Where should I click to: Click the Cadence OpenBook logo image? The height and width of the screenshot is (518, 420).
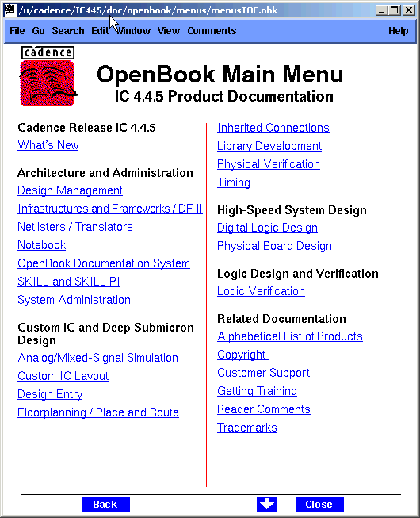pyautogui.click(x=48, y=76)
